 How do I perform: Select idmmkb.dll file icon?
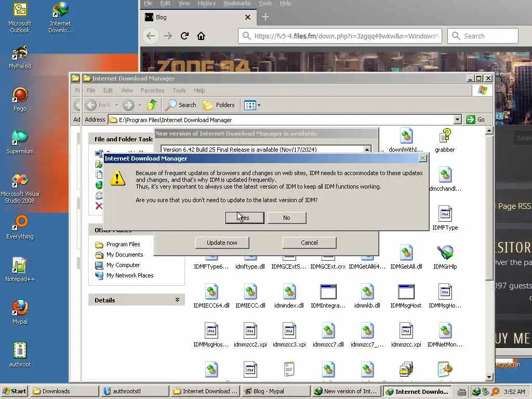point(367,296)
